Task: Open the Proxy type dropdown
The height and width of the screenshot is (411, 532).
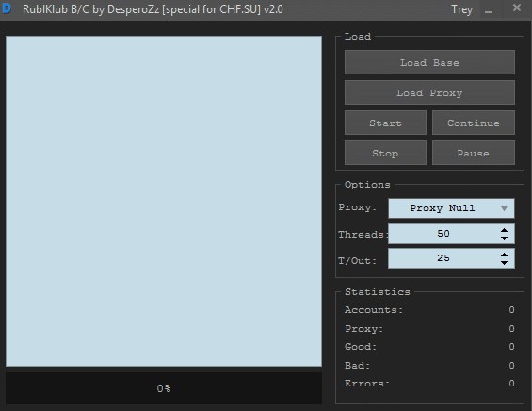Action: 451,208
